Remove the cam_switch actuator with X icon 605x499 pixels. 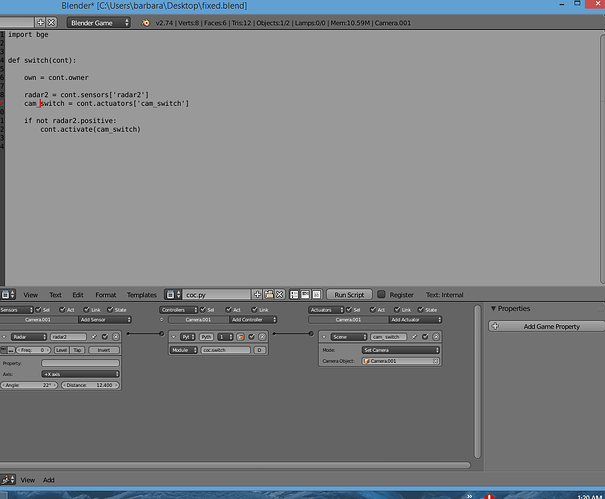pyautogui.click(x=436, y=337)
